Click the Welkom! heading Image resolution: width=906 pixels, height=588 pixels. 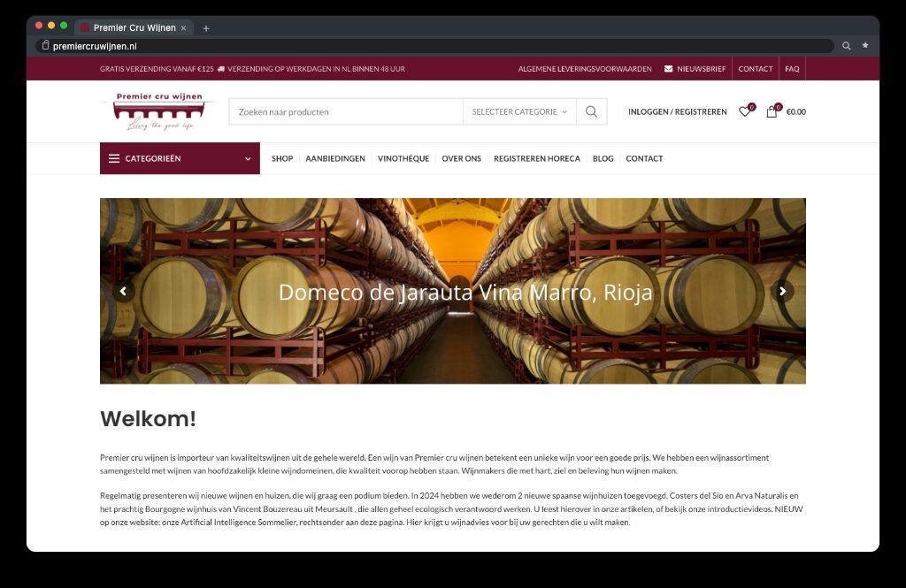click(148, 419)
